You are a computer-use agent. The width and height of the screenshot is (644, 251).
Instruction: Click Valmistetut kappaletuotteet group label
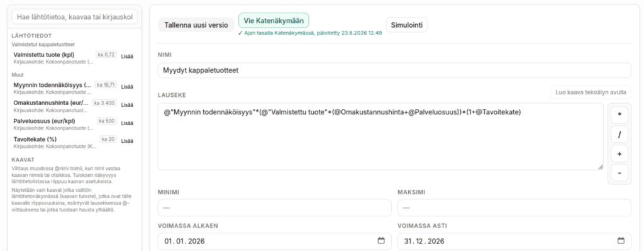pos(43,45)
